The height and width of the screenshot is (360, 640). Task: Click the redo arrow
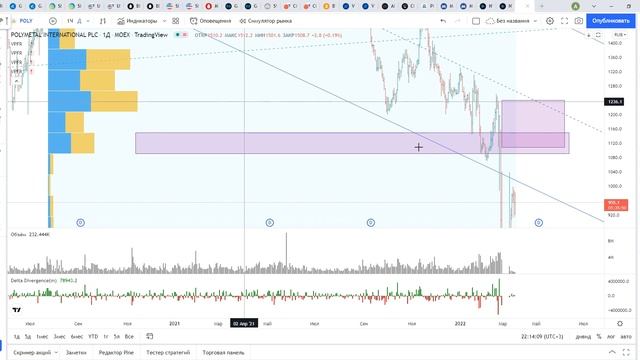[x=458, y=21]
